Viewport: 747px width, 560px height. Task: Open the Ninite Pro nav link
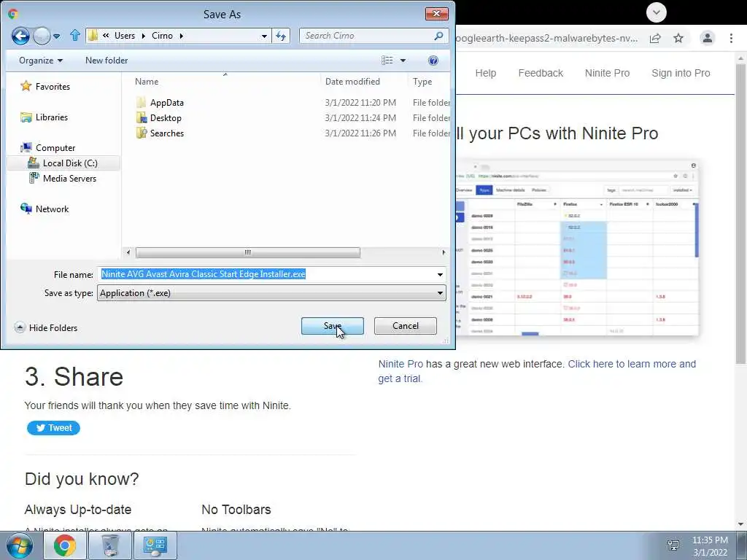click(x=608, y=73)
